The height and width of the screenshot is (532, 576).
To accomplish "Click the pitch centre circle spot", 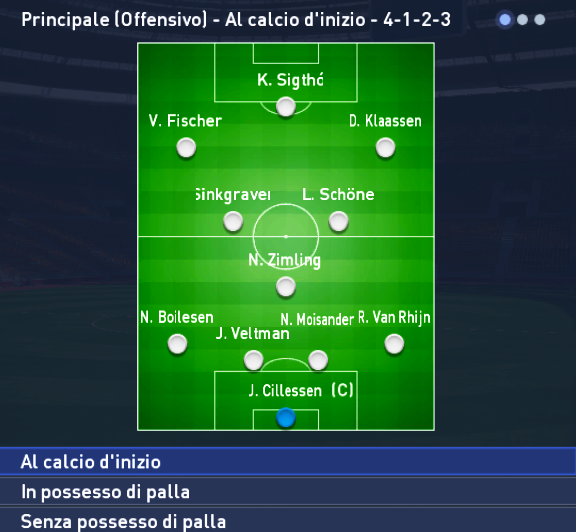I will 286,237.
